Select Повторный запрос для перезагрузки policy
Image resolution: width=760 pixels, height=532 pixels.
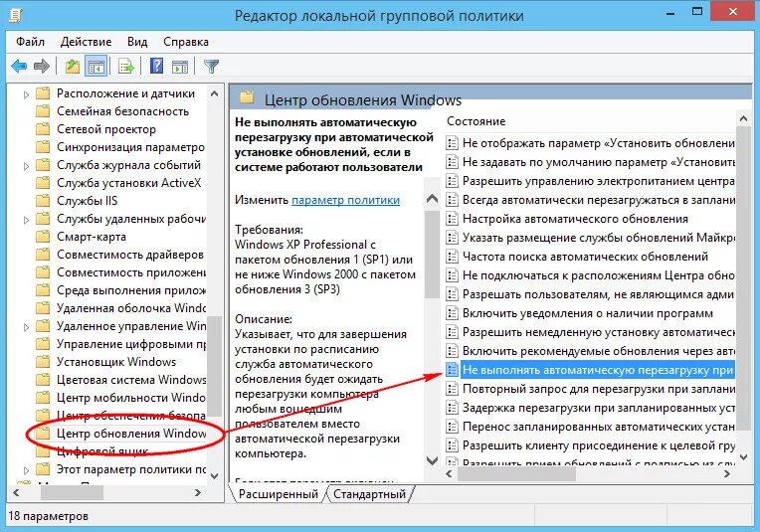point(598,389)
